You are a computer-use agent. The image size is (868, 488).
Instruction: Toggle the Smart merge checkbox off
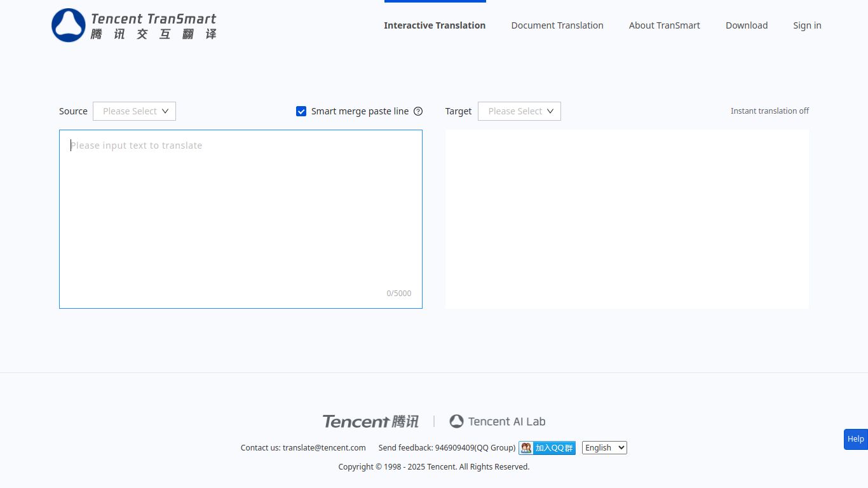point(301,111)
